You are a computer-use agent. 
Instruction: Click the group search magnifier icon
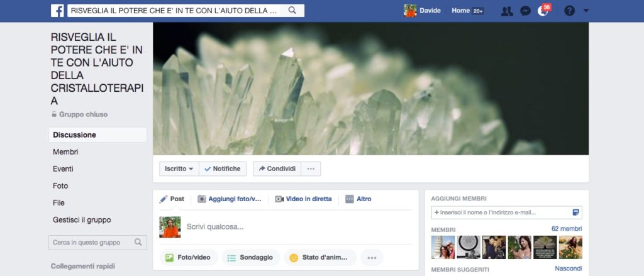click(x=138, y=242)
